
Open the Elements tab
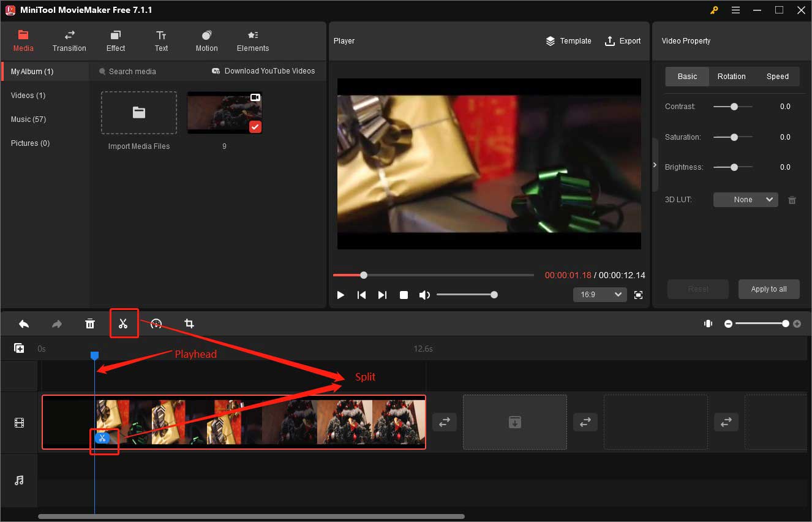(x=253, y=41)
